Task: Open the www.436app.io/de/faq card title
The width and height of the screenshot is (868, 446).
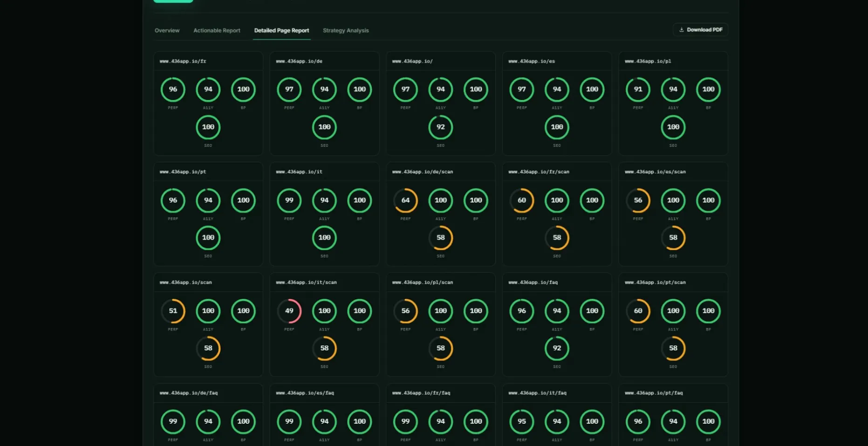Action: click(x=189, y=393)
